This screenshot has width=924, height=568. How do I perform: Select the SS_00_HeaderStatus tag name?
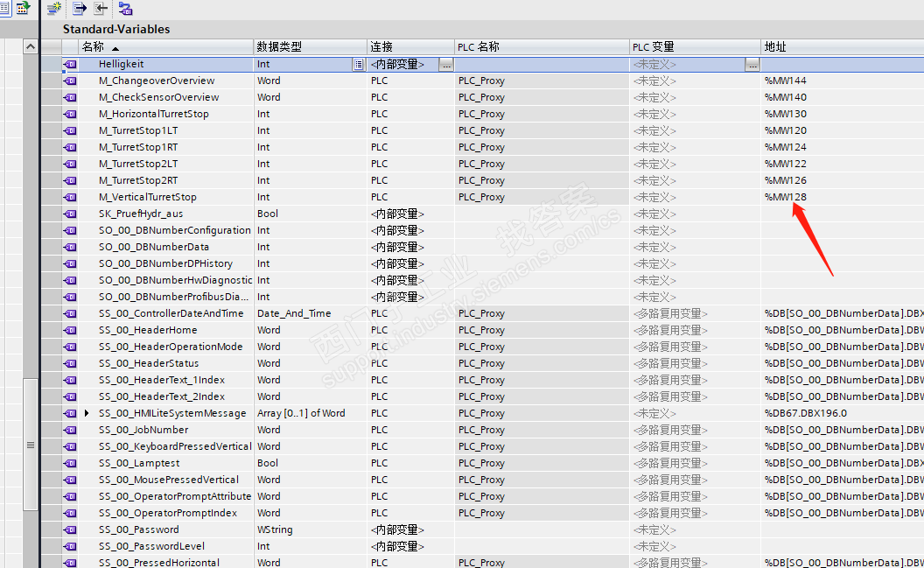(x=149, y=363)
